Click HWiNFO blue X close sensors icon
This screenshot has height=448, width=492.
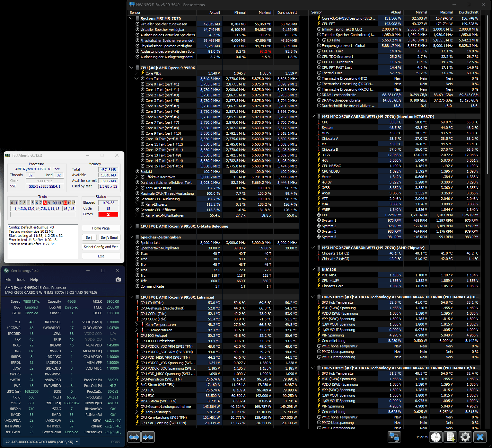click(x=480, y=437)
